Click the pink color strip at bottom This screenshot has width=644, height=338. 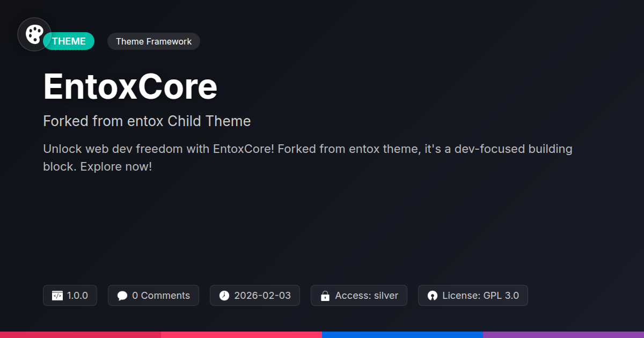tap(241, 335)
